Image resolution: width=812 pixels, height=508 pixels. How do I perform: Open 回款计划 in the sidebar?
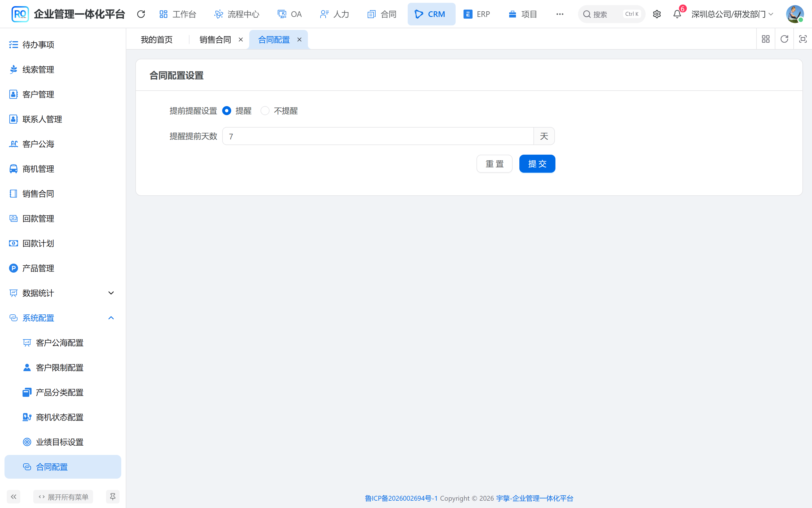pos(63,243)
